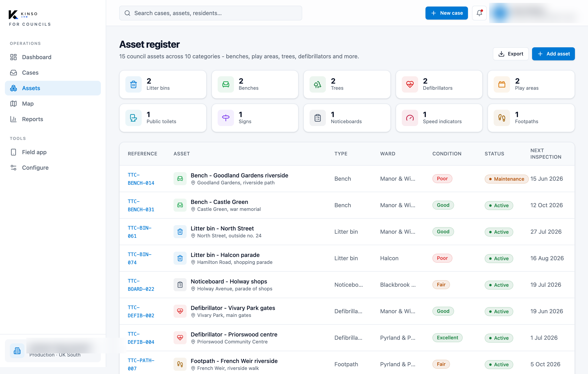Viewport: 588px width, 374px height.
Task: Click '16 Aug 2026' inspection date
Action: [x=547, y=258]
